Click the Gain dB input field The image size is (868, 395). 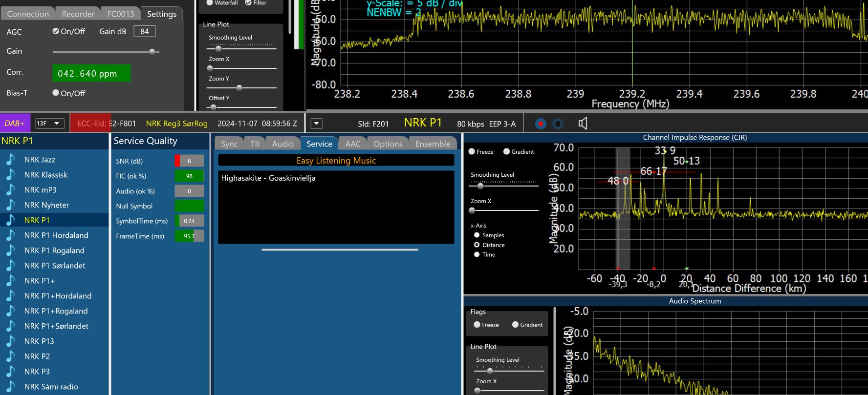(x=144, y=31)
